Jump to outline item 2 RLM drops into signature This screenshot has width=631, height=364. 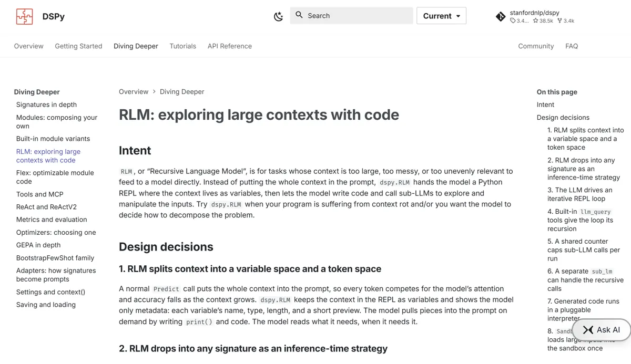pos(584,169)
